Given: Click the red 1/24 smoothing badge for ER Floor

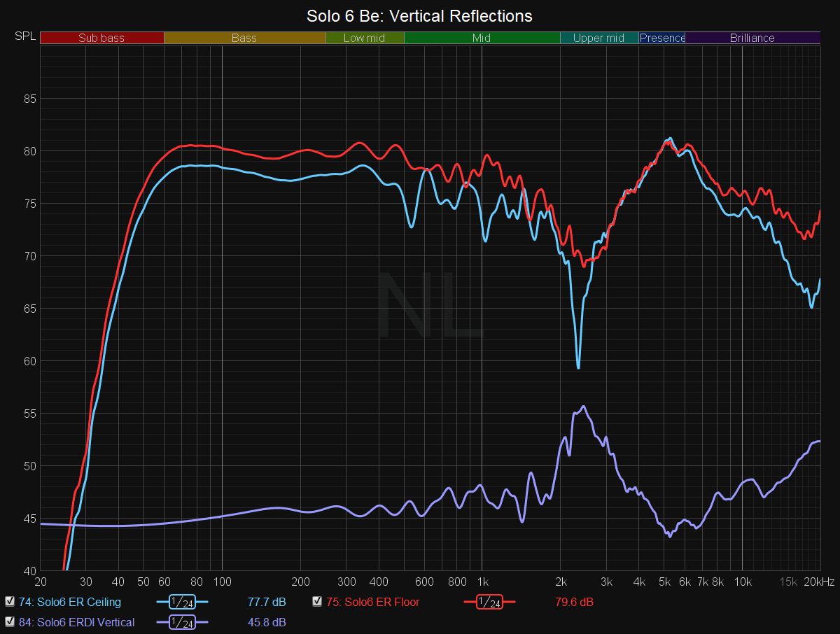Looking at the screenshot, I should pyautogui.click(x=490, y=602).
